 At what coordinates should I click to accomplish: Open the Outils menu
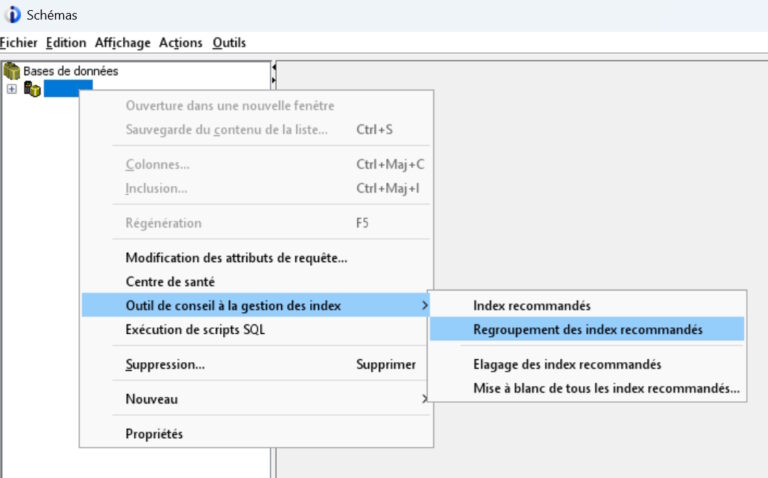point(229,42)
